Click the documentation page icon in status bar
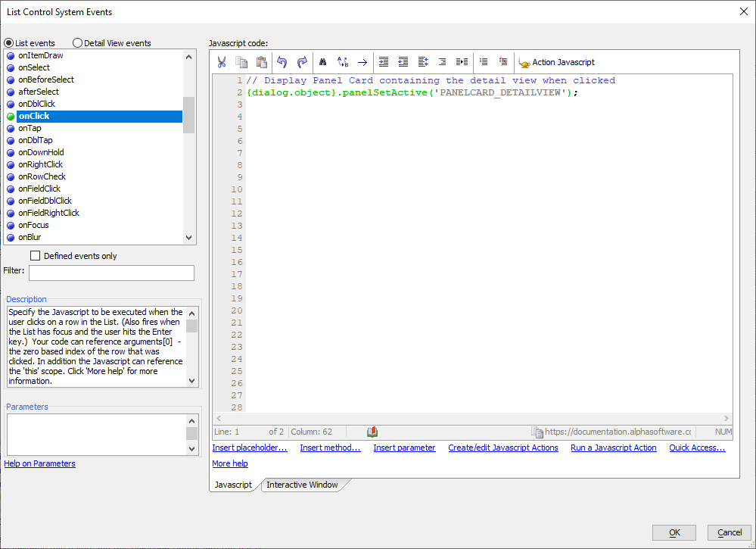756x549 pixels. (537, 432)
